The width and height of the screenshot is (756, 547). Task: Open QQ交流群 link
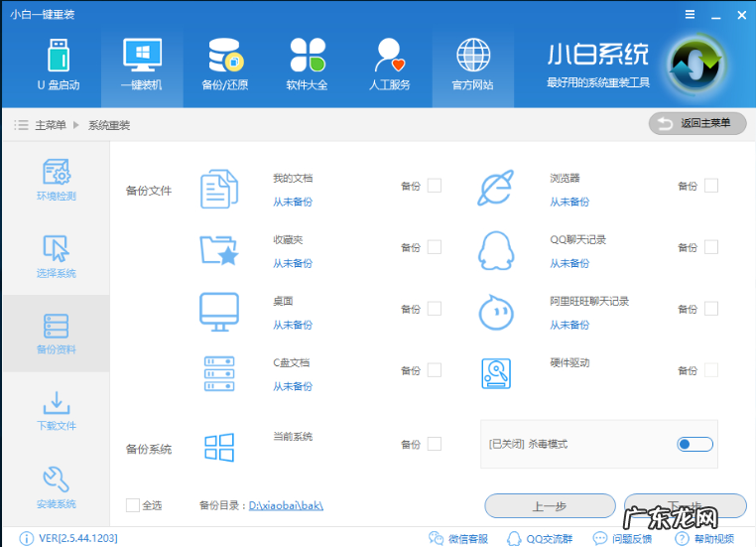click(540, 538)
